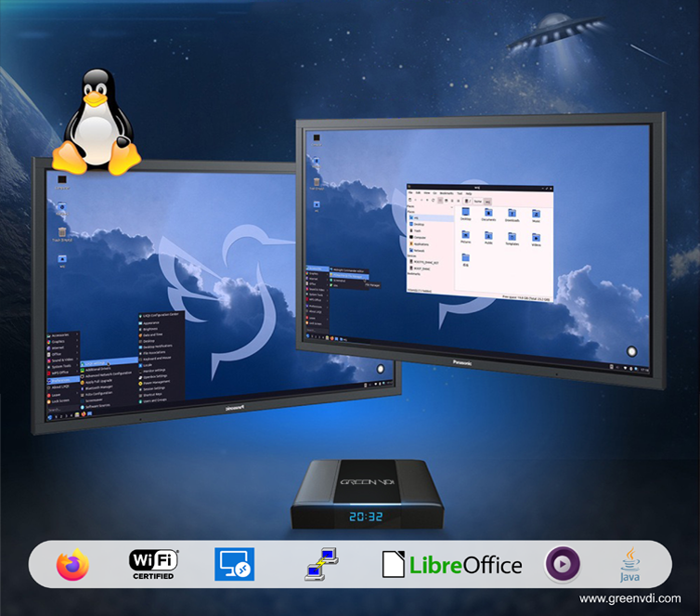Screen dimensions: 700x616
Task: Open Public folder in file manager window
Action: point(488,238)
